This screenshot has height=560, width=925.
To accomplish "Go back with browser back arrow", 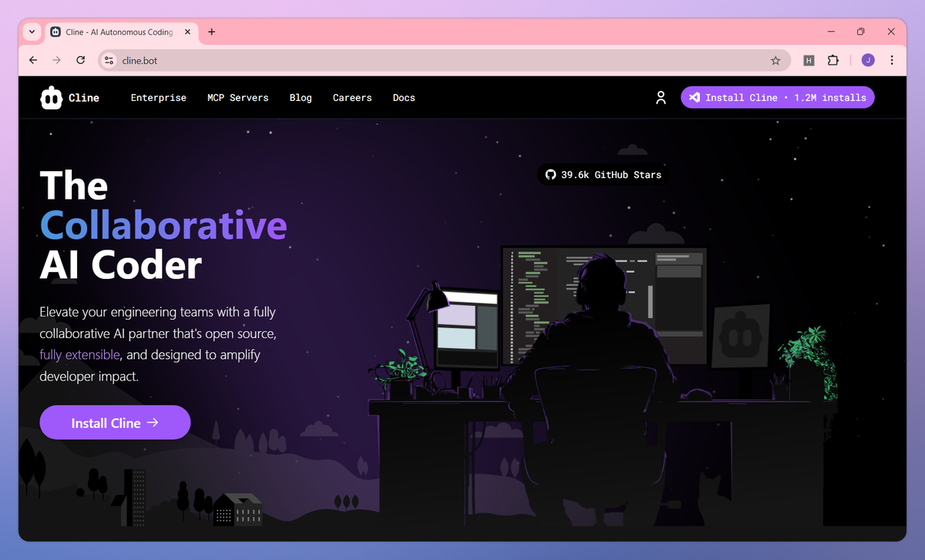I will click(32, 60).
